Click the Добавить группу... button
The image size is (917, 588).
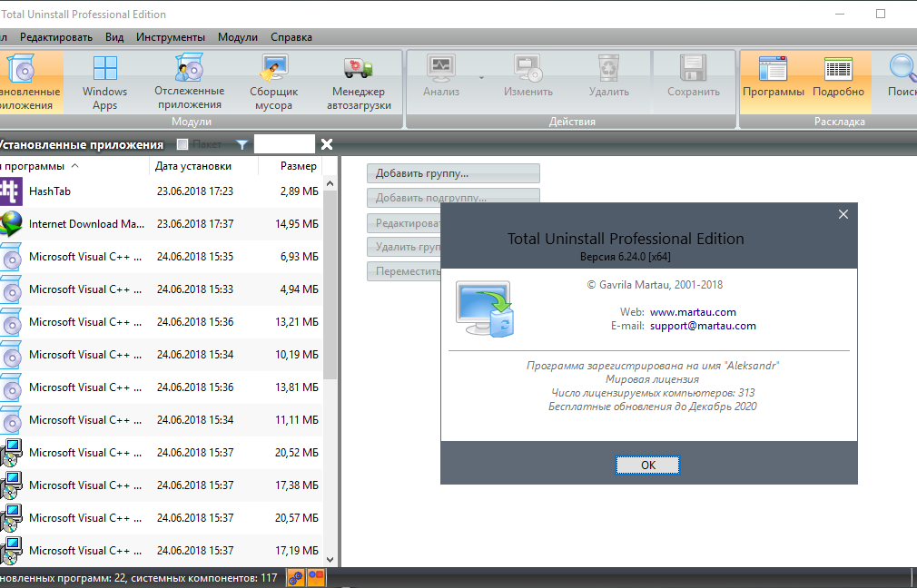click(453, 173)
